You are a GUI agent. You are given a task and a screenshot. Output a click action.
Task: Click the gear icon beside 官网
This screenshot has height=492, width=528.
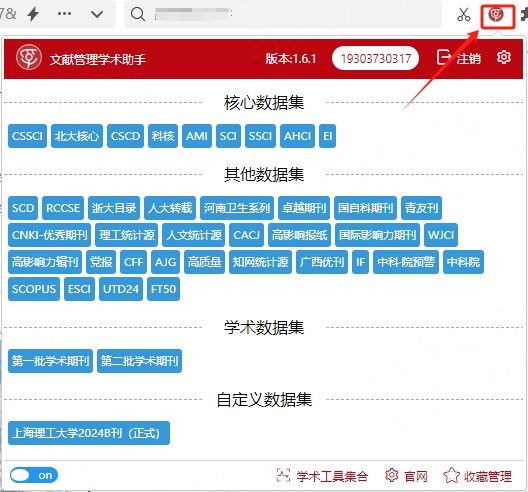coord(392,475)
